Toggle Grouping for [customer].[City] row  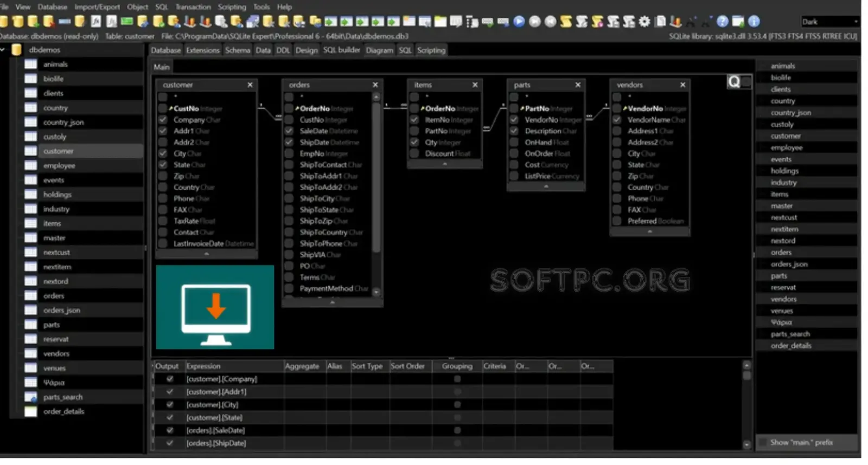coord(457,405)
